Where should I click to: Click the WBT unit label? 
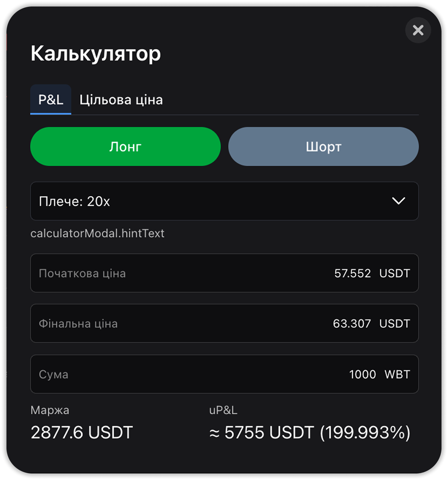[x=397, y=374]
